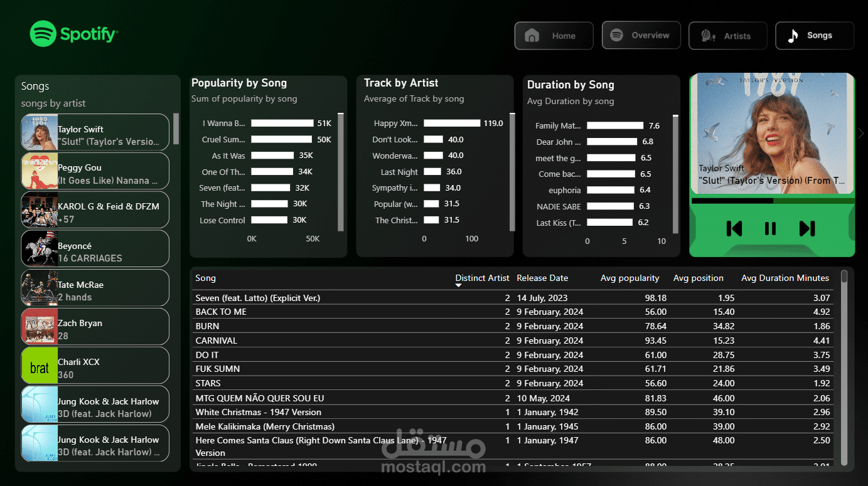Sort by Avg Duration Minutes column
Image resolution: width=868 pixels, height=486 pixels.
(x=785, y=278)
